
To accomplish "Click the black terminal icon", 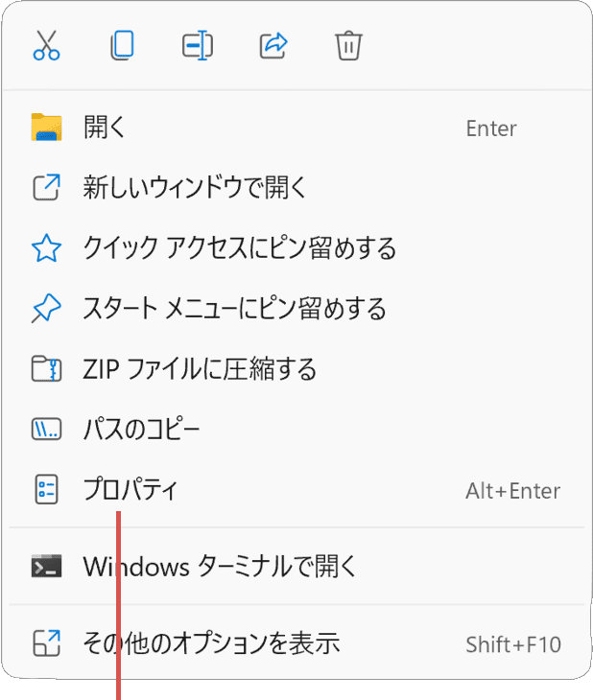I will point(46,566).
